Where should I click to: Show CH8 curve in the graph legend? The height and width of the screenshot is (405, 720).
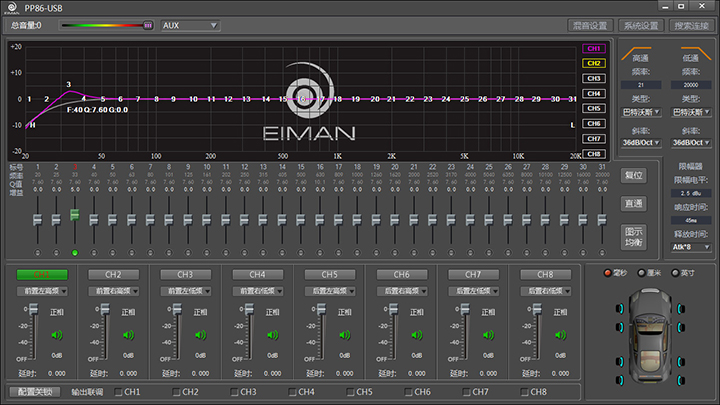coord(594,154)
